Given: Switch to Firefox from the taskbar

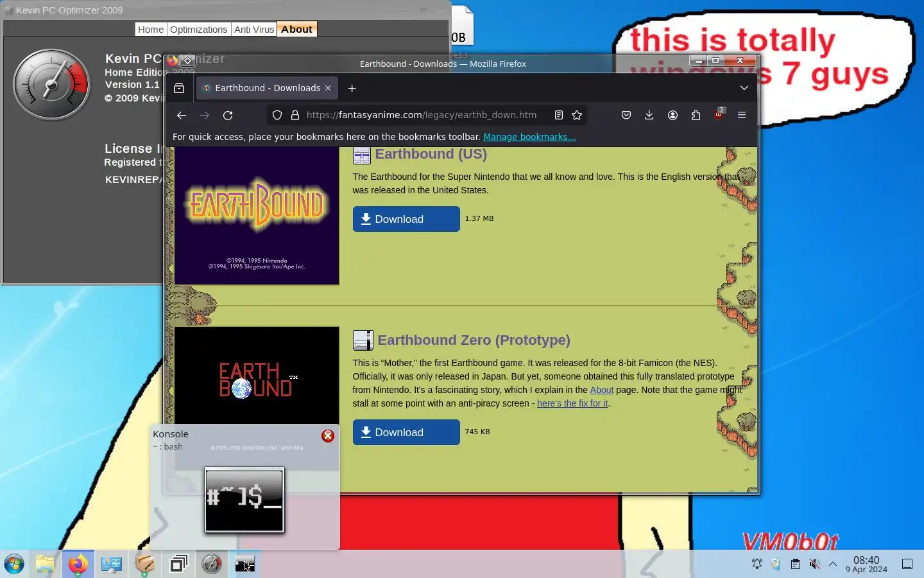Looking at the screenshot, I should [78, 565].
